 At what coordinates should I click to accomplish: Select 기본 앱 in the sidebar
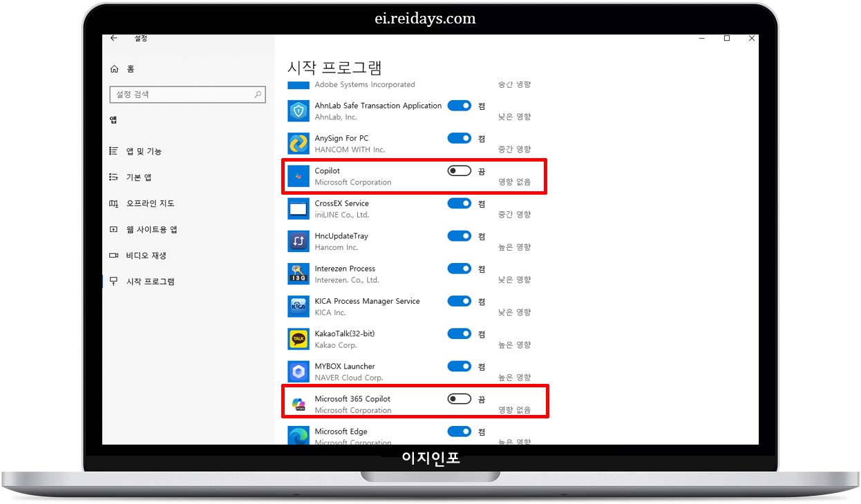(137, 177)
